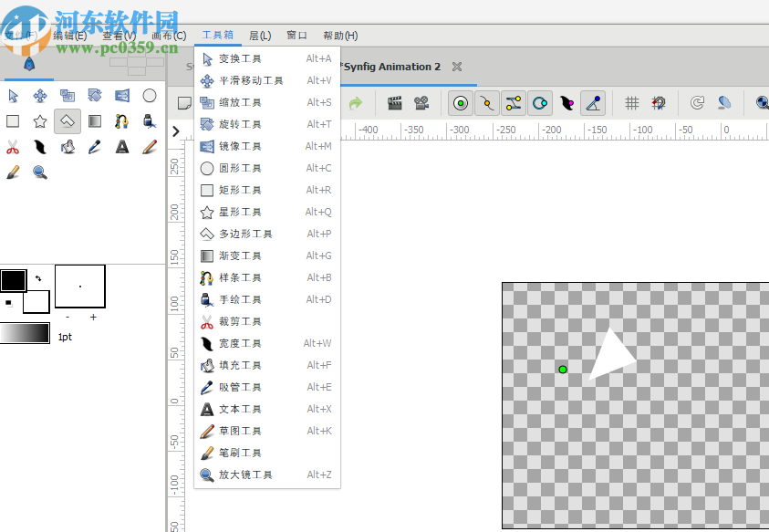Toggle the green keyframe lock button
This screenshot has width=769, height=532.
[x=461, y=102]
